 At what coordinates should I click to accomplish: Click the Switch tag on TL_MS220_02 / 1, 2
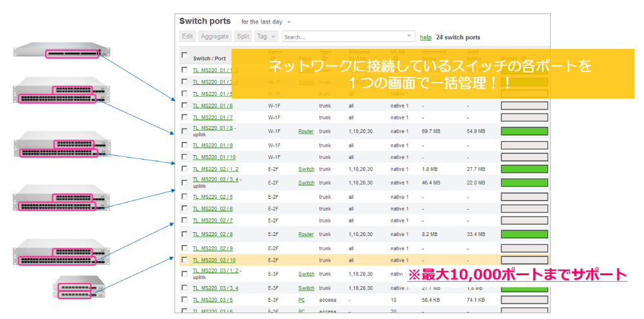(306, 169)
